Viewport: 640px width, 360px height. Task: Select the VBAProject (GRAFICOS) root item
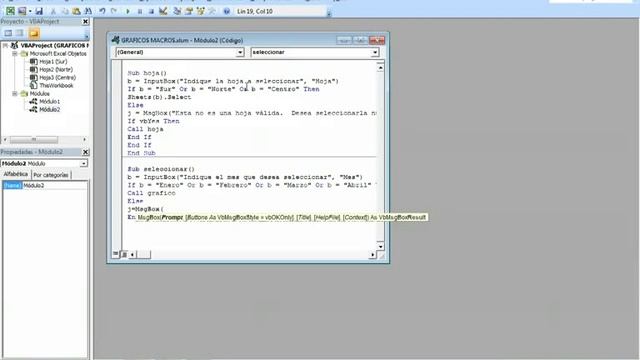[x=54, y=45]
